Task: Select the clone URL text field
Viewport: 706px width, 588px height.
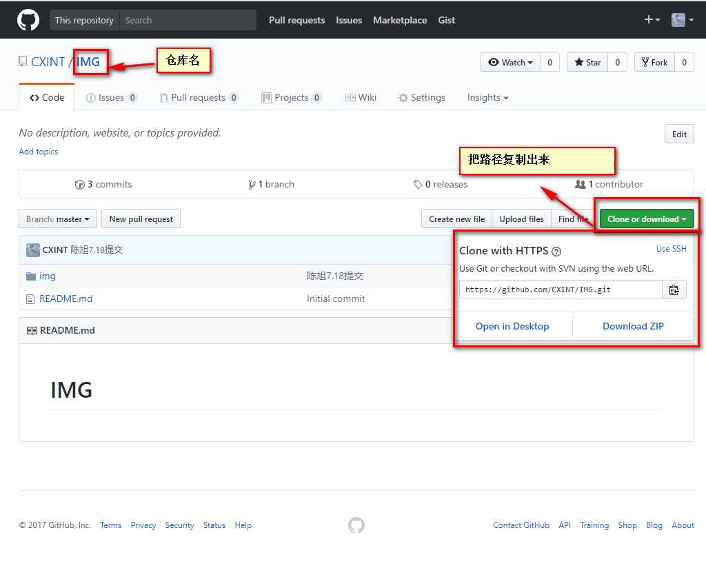Action: pos(561,290)
